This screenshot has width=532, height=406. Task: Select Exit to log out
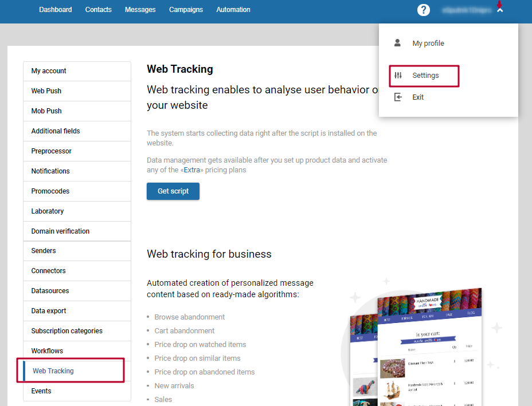click(418, 97)
